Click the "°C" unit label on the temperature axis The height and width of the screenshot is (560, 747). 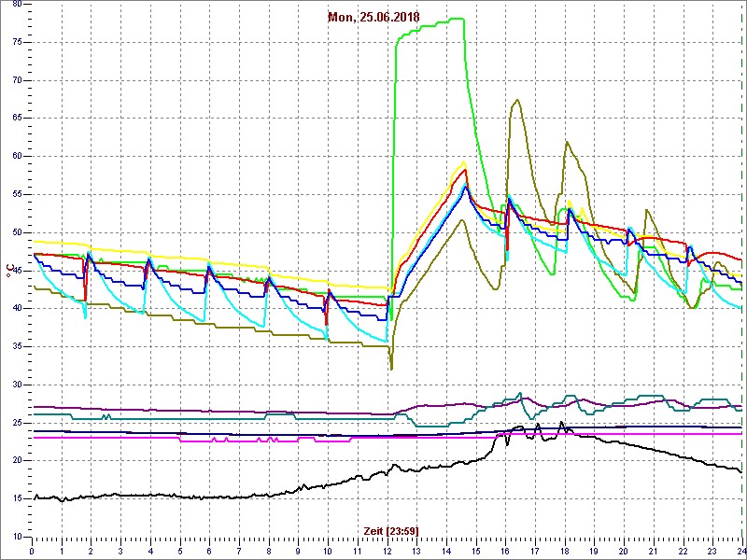click(9, 271)
